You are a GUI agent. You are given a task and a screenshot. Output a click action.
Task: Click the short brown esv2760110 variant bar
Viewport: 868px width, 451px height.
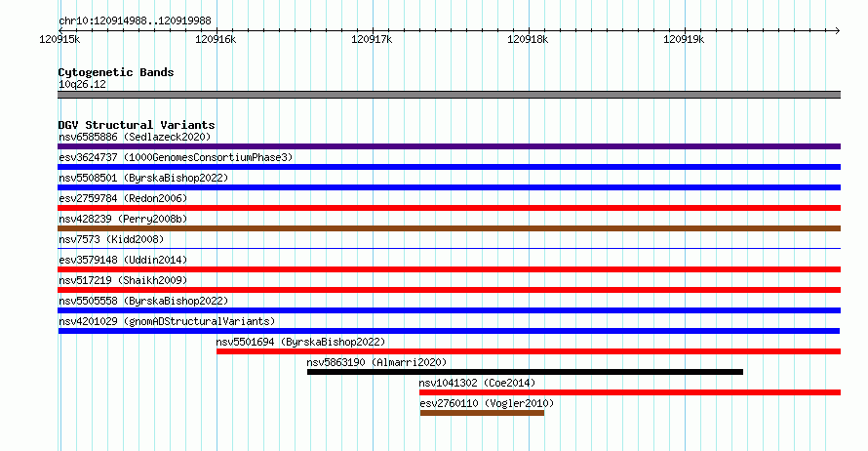click(x=482, y=413)
